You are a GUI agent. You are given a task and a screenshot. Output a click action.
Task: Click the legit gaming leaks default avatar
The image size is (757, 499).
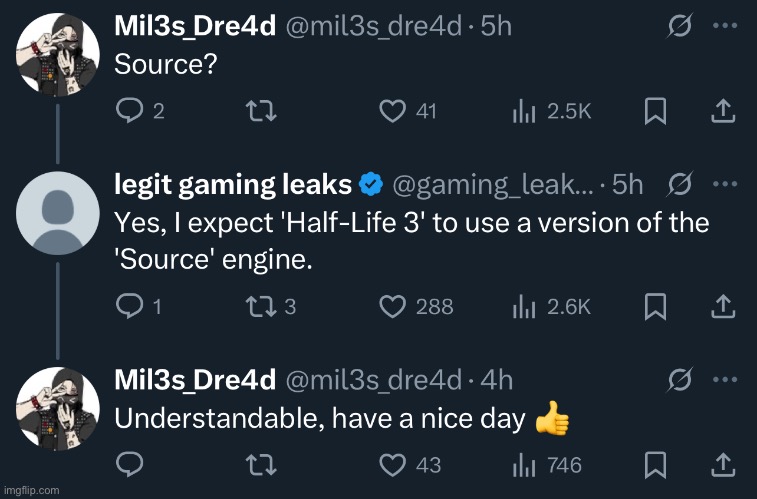[60, 210]
